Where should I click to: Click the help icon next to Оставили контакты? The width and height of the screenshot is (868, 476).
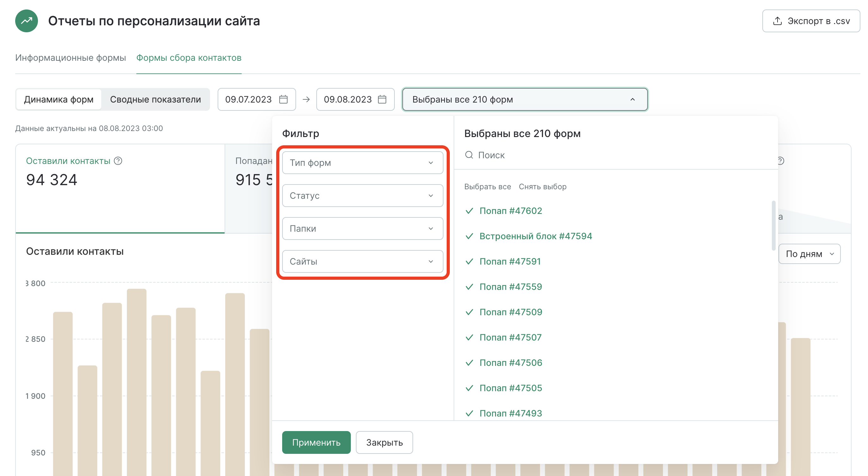pos(118,161)
